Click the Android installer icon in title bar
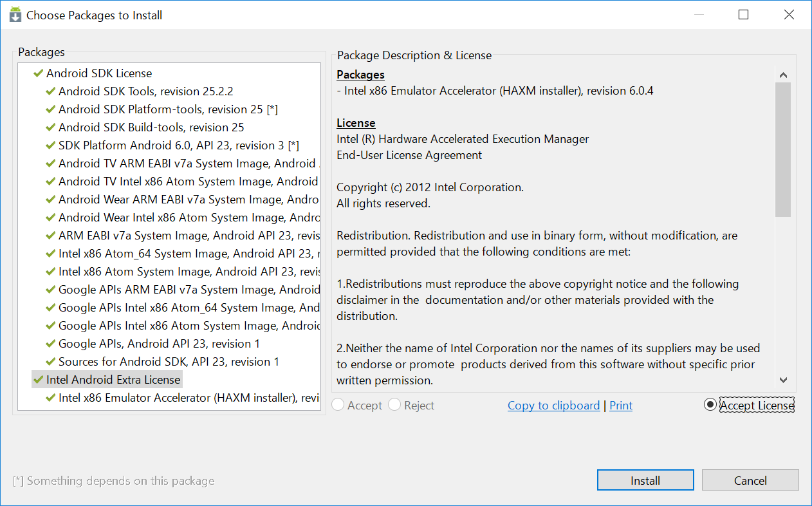The image size is (812, 506). pos(15,15)
